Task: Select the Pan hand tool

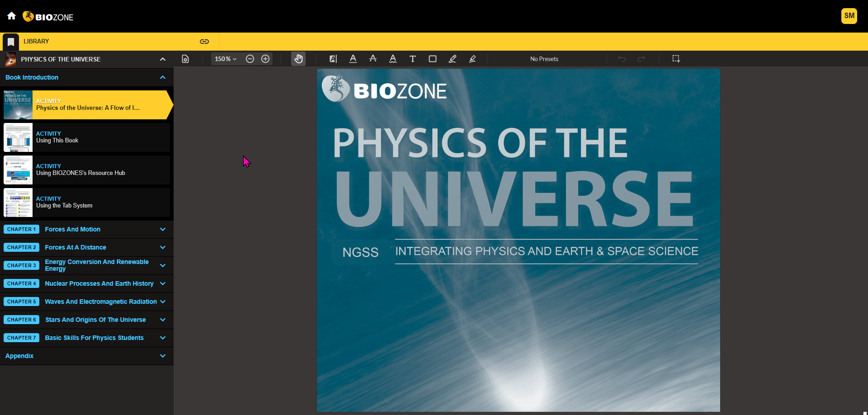Action: (298, 59)
